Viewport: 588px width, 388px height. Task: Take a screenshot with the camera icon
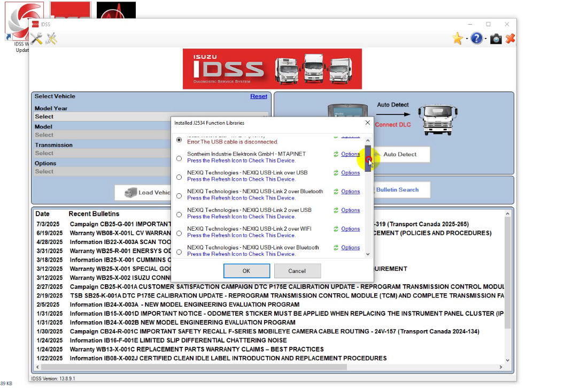pyautogui.click(x=496, y=39)
